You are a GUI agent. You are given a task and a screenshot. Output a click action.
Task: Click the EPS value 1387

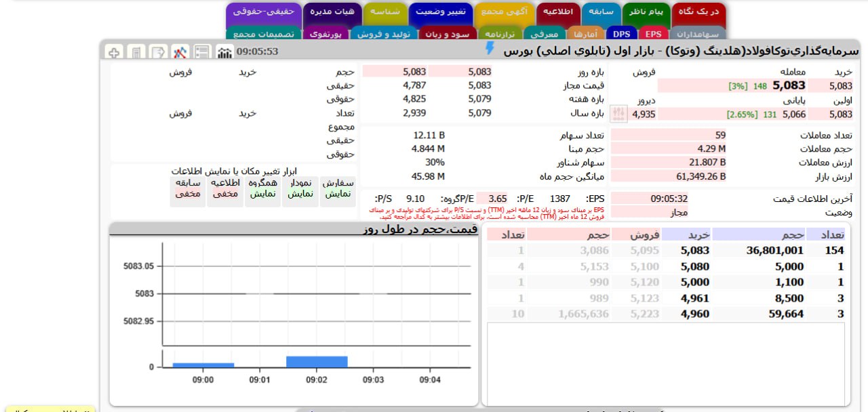559,199
